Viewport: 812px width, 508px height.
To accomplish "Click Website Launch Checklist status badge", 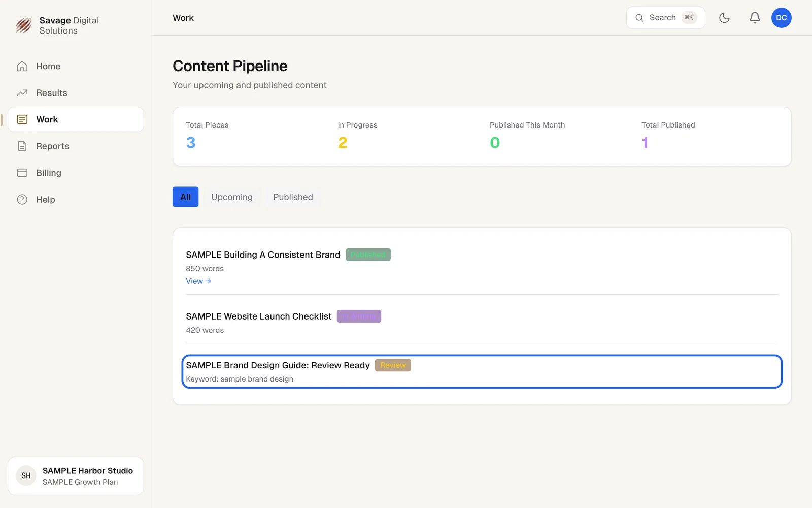I will coord(359,316).
